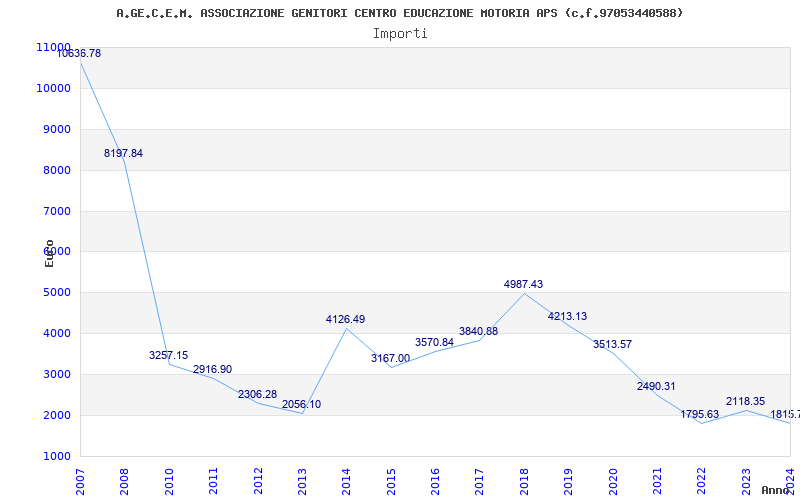This screenshot has width=800, height=500.
Task: Select the 3840.88 data label
Action: coord(479,331)
